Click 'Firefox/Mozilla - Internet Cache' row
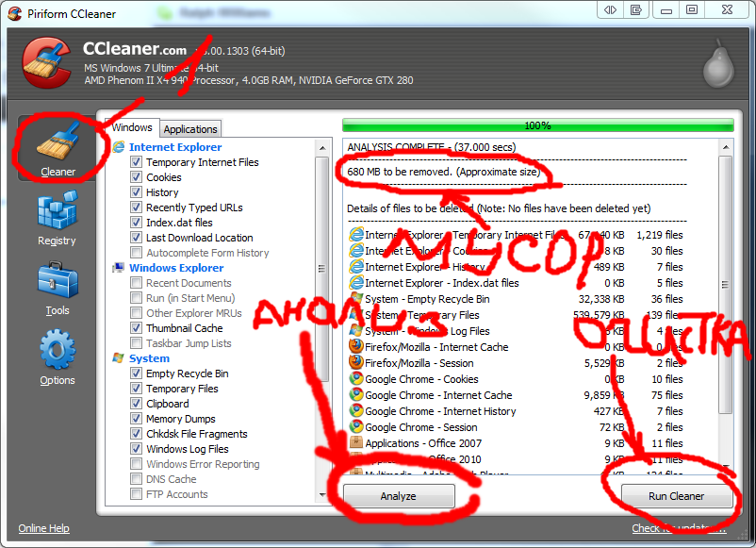Image resolution: width=756 pixels, height=548 pixels. (x=516, y=347)
